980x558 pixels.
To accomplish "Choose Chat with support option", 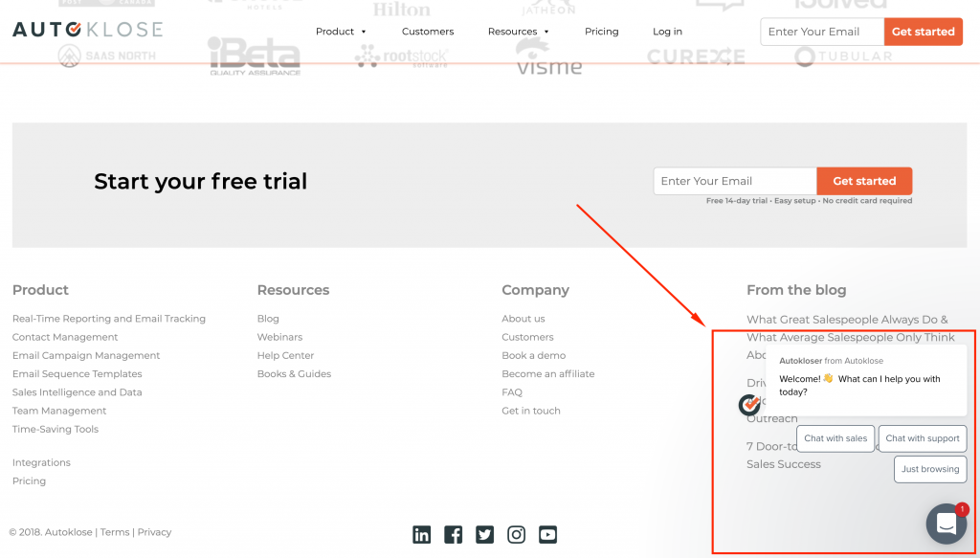I will [x=923, y=438].
